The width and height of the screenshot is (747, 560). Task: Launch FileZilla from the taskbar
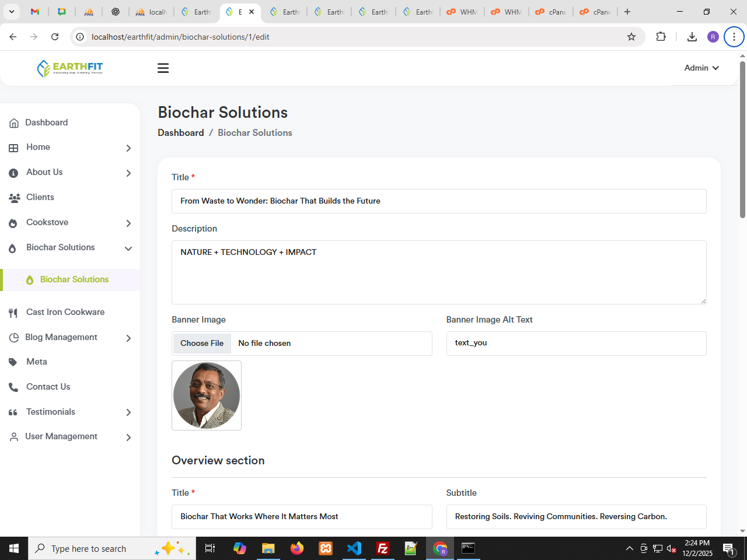383,548
